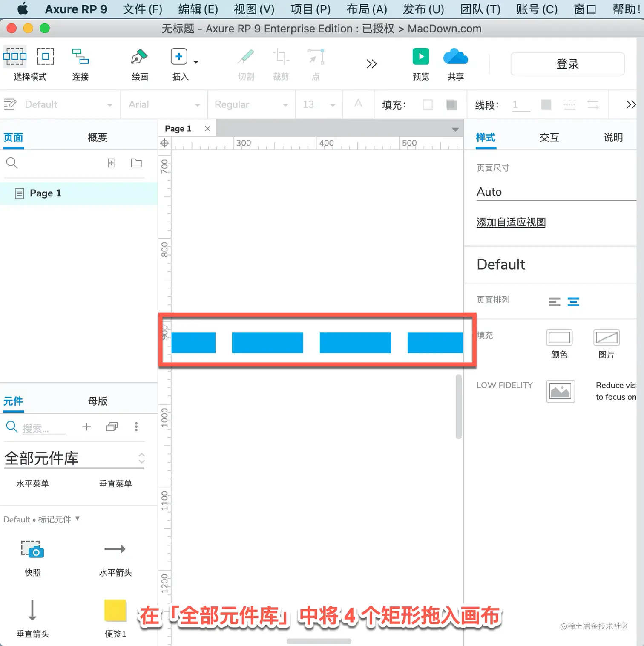Image resolution: width=644 pixels, height=646 pixels.
Task: Click the Share cloud icon
Action: coord(455,56)
